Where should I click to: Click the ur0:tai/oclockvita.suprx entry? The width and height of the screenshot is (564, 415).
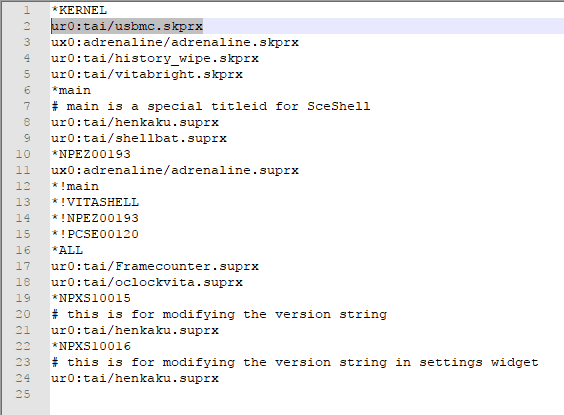(x=147, y=282)
